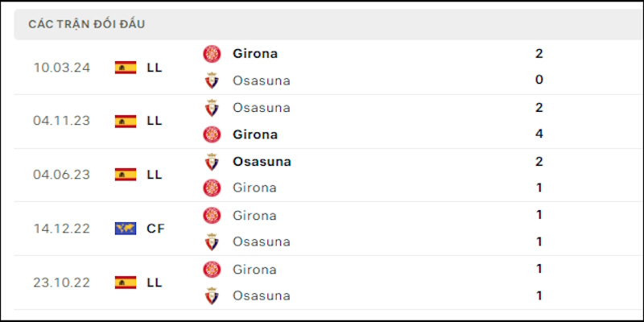Click world flag icon next to CF
The height and width of the screenshot is (322, 644).
point(126,229)
